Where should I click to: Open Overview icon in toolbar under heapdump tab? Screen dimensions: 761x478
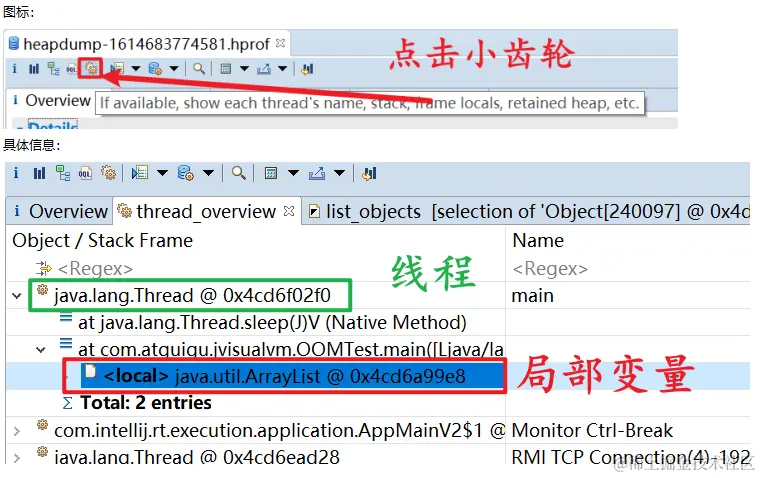pyautogui.click(x=15, y=68)
